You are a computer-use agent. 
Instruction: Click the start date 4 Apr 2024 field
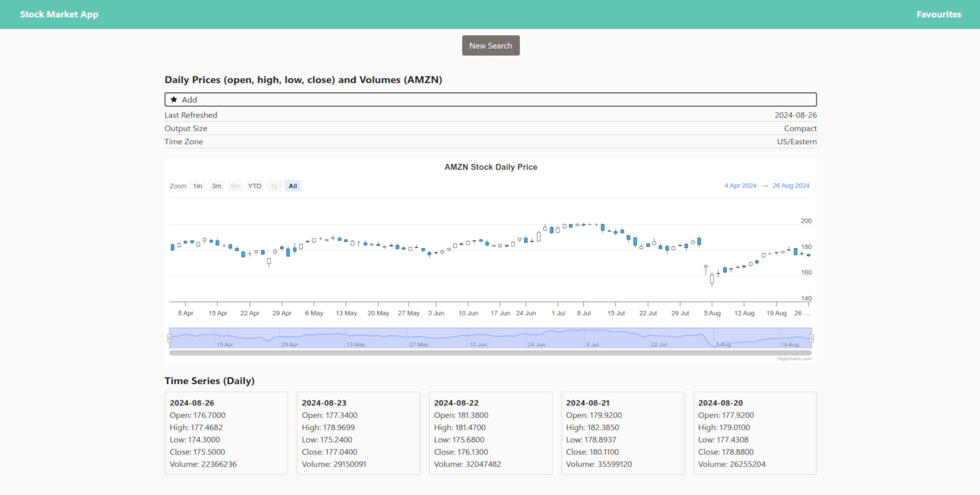pyautogui.click(x=740, y=185)
